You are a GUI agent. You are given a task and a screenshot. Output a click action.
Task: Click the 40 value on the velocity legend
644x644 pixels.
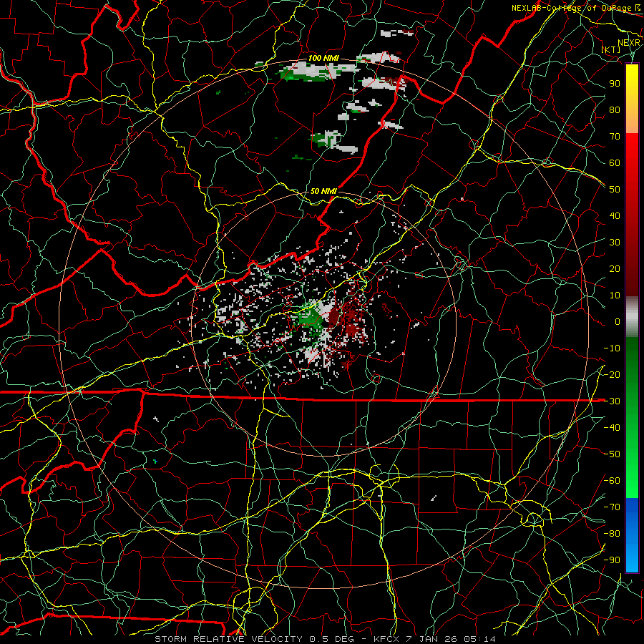[x=615, y=215]
